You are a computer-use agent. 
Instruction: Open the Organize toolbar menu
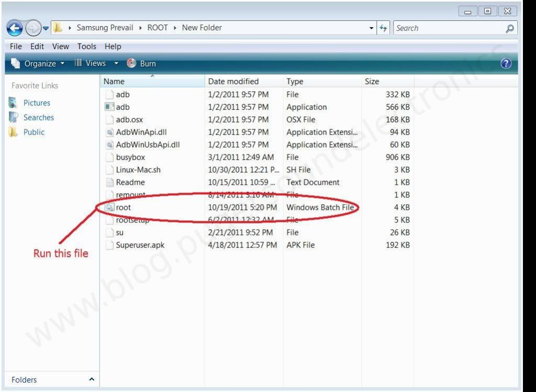click(x=38, y=63)
